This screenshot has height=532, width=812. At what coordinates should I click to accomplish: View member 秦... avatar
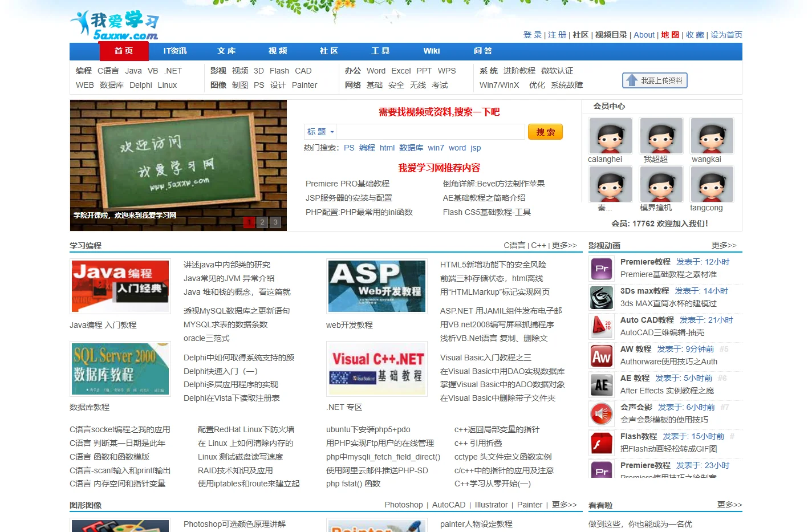tap(610, 184)
